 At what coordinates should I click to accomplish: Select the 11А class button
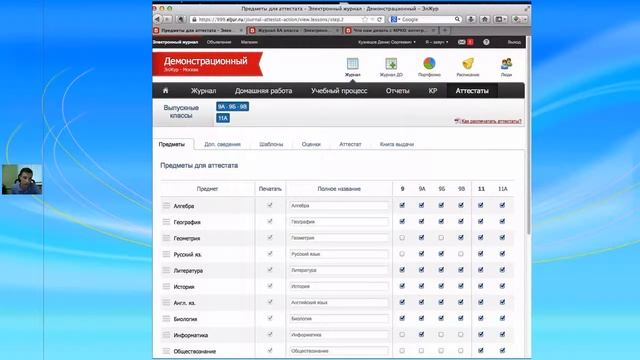[223, 118]
